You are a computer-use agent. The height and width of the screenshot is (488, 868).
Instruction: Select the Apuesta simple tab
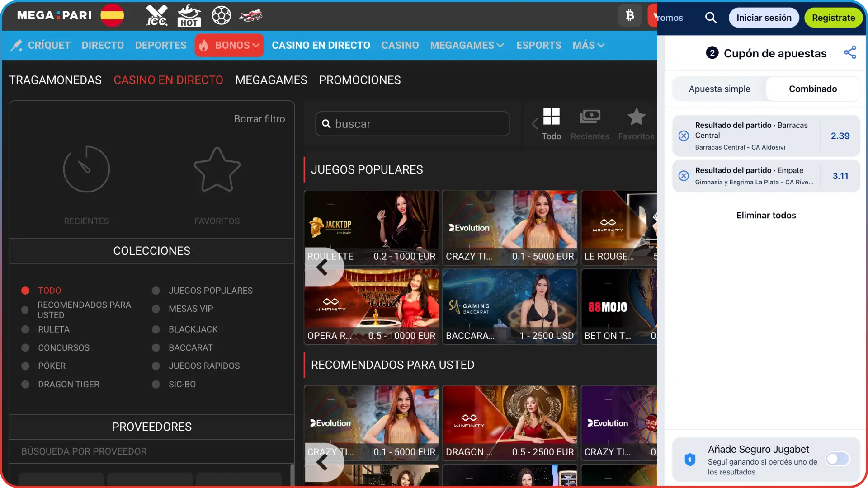pos(719,89)
